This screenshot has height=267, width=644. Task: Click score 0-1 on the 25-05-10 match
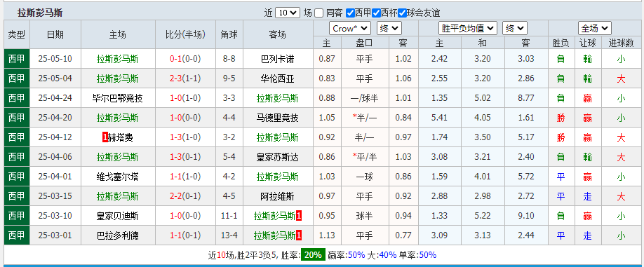point(176,59)
